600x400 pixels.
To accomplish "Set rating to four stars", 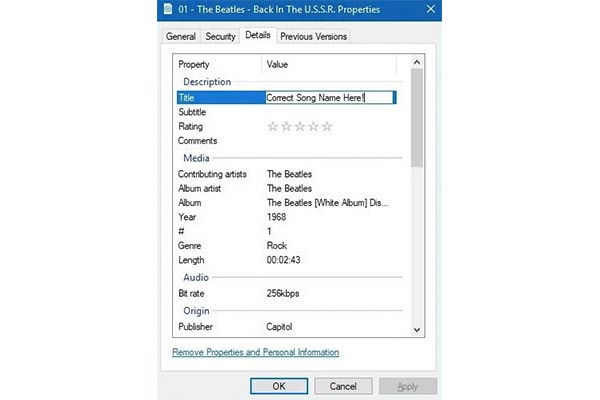I will [x=313, y=126].
